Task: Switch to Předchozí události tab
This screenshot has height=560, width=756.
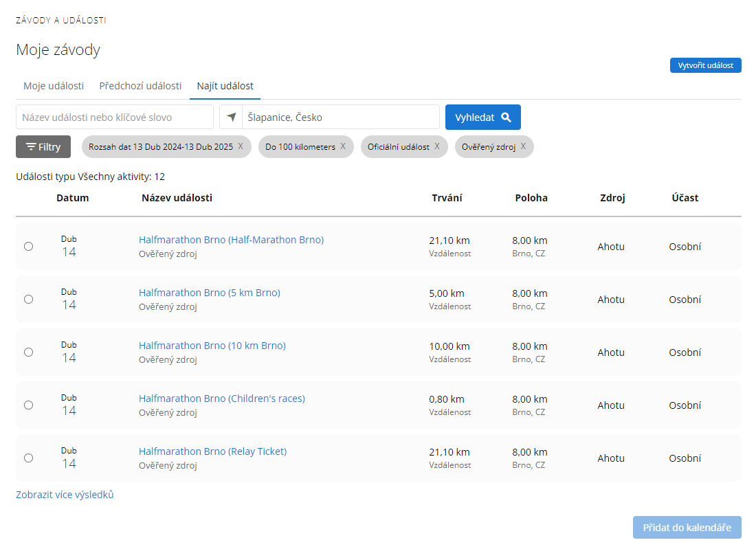Action: coord(140,86)
